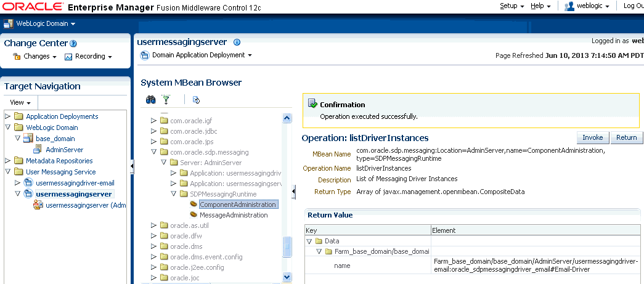Open the Setup menu
The width and height of the screenshot is (644, 284).
pos(512,6)
